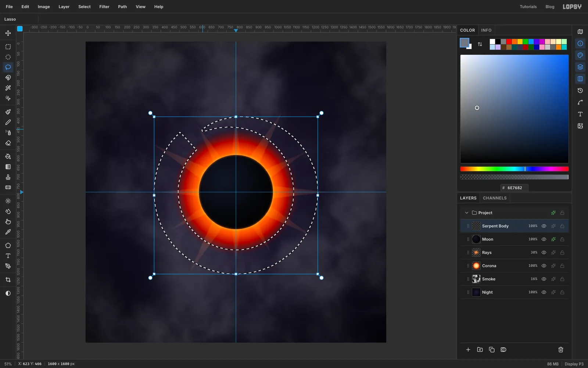588x368 pixels.
Task: Activate the Text tool in left toolbar
Action: tap(8, 256)
